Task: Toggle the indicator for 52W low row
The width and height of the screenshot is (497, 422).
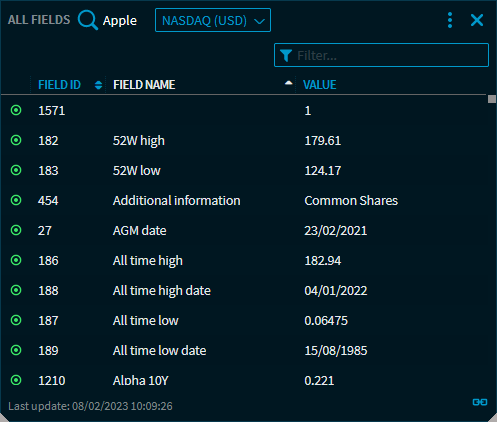Action: [16, 170]
